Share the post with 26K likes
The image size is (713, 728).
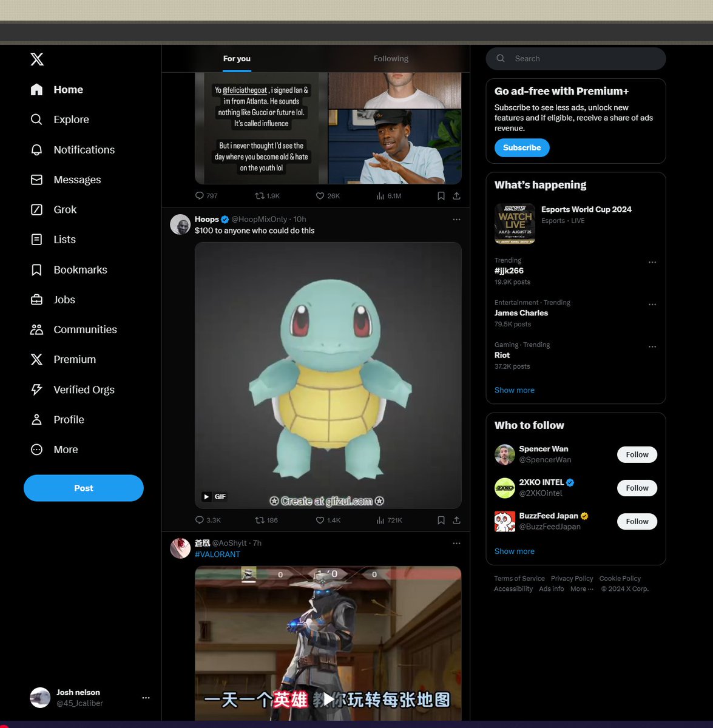pyautogui.click(x=456, y=196)
